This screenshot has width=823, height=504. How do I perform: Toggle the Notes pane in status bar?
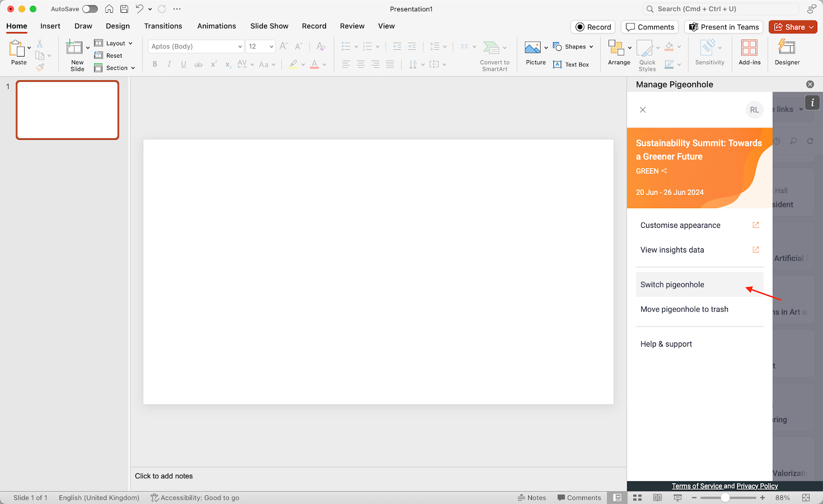coord(531,497)
